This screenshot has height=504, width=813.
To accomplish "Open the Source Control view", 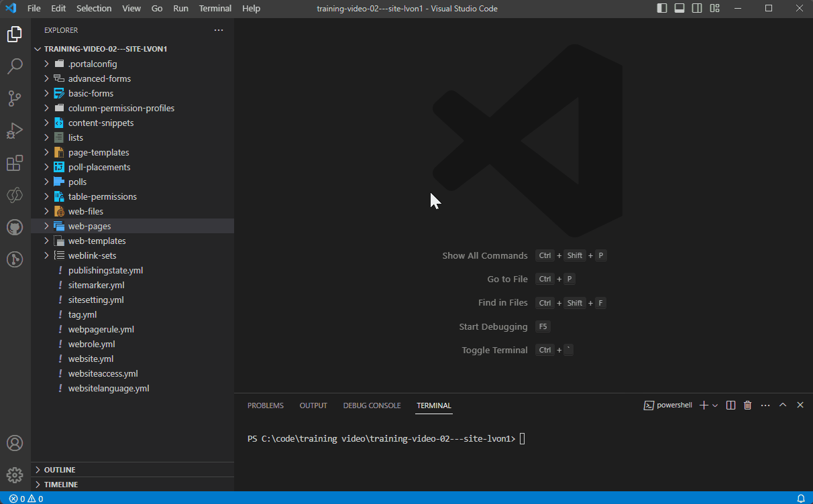I will point(15,99).
